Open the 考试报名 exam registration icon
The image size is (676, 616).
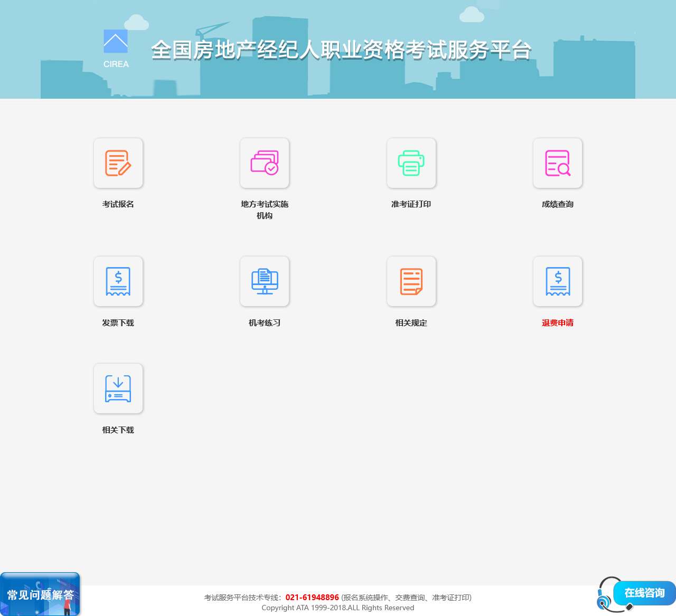(x=118, y=163)
